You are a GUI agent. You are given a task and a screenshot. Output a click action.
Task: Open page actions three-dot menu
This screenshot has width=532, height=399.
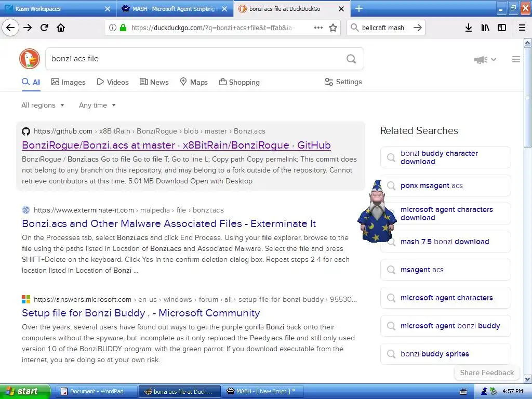pyautogui.click(x=318, y=28)
